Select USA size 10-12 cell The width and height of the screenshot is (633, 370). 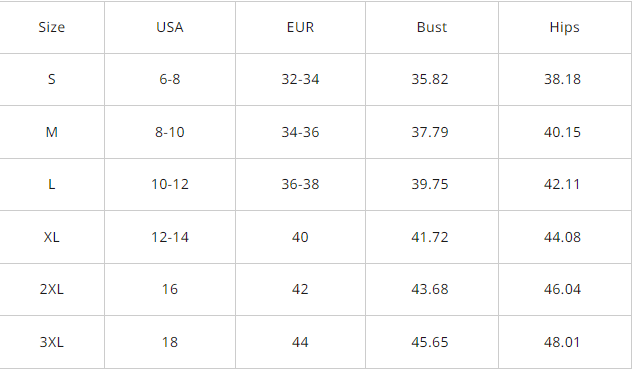pos(170,184)
